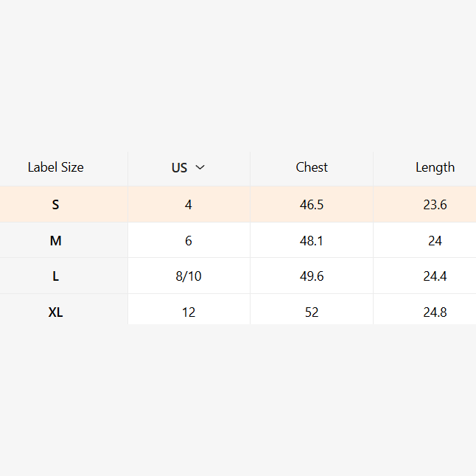
Task: Click the 48.1 chest measurement
Action: tap(312, 241)
